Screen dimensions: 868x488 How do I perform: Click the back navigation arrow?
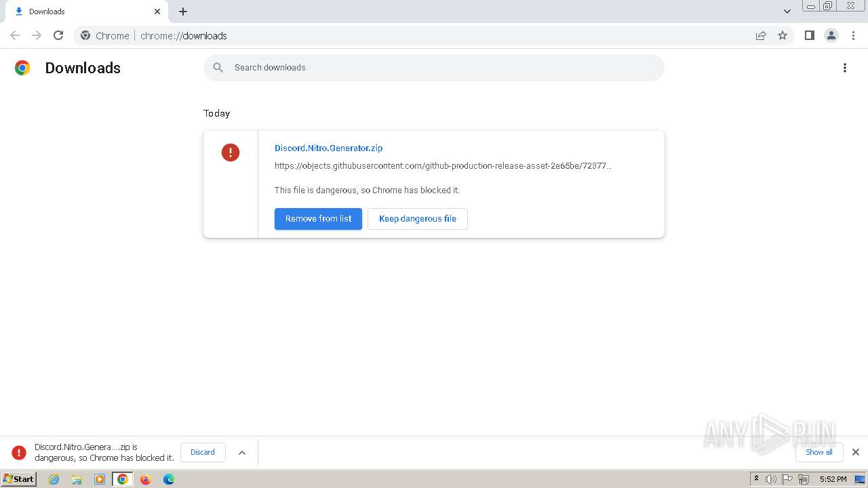15,35
